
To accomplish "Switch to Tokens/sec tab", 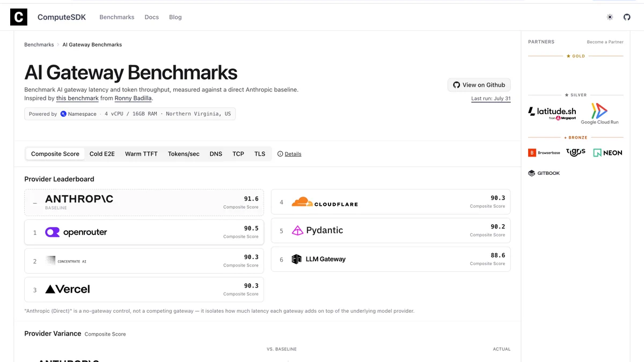I will [x=184, y=154].
